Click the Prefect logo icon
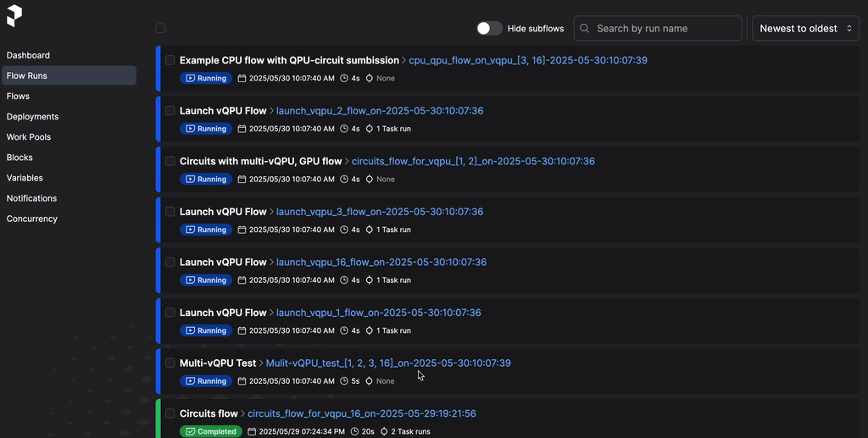 pyautogui.click(x=14, y=15)
